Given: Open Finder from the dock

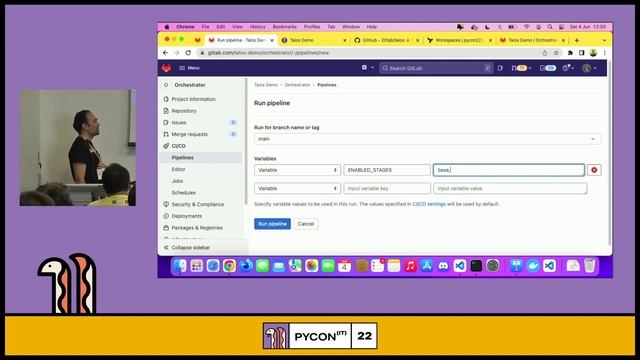Looking at the screenshot, I should pos(180,266).
